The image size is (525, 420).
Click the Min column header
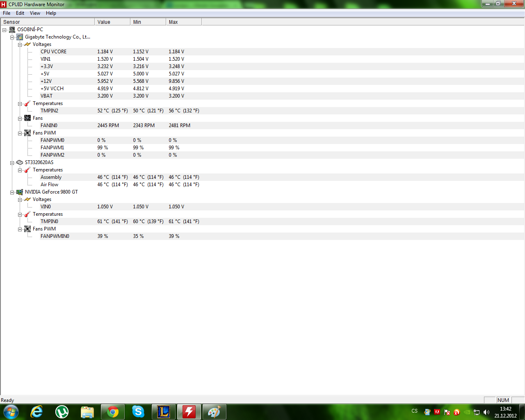click(x=148, y=22)
